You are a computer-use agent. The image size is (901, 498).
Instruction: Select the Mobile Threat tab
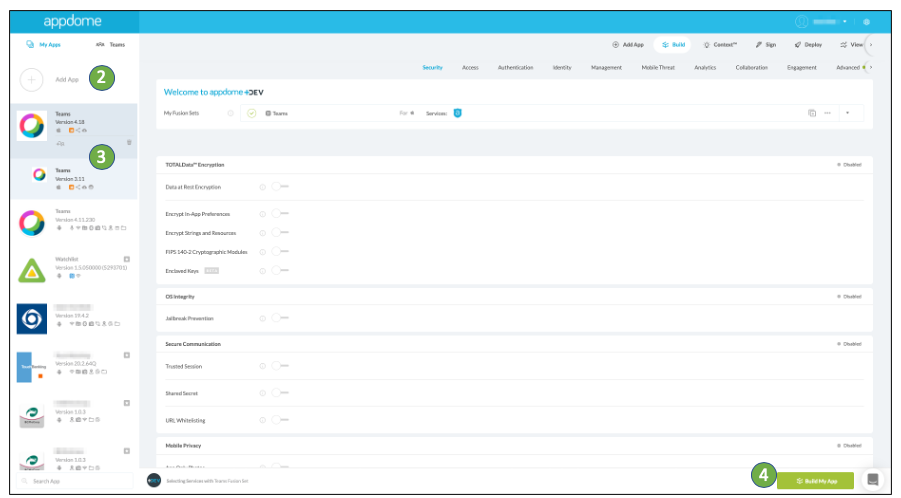click(x=658, y=68)
